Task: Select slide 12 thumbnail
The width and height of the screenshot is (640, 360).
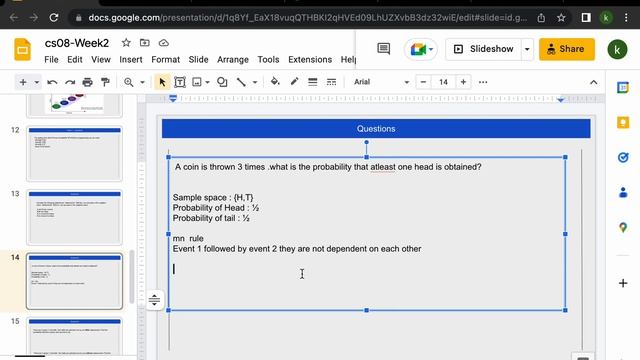Action: point(75,153)
